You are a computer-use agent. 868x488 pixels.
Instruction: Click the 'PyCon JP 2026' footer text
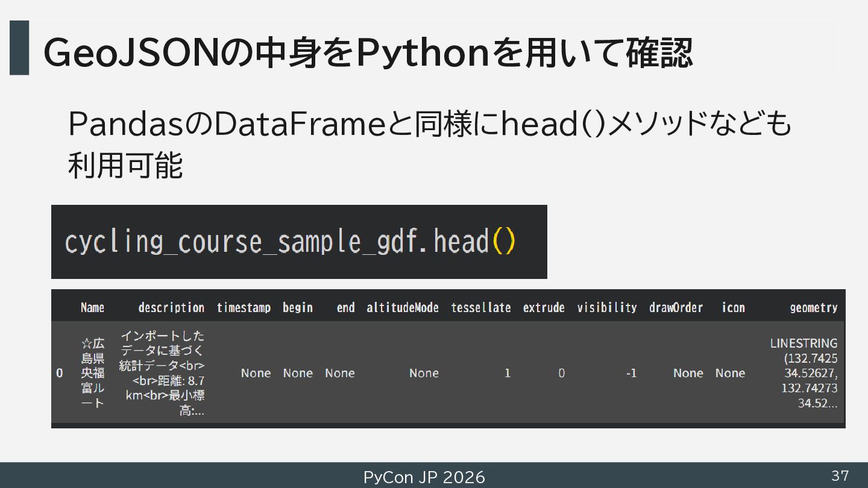(x=424, y=477)
